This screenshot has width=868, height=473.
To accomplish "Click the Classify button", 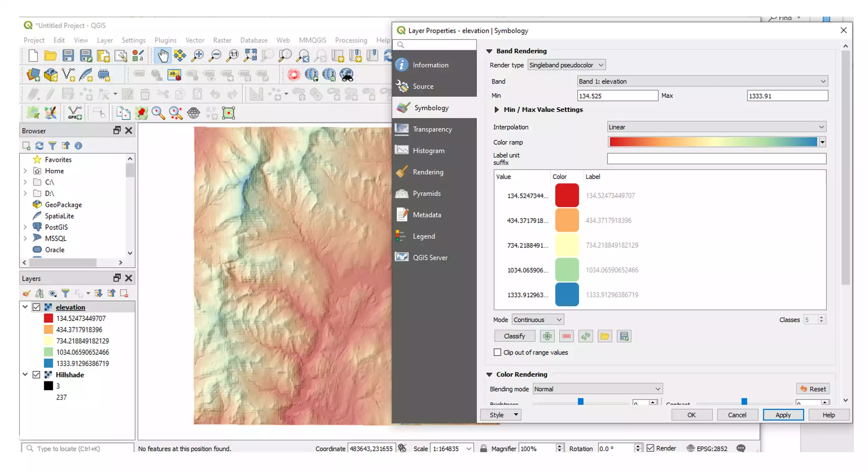I will (514, 336).
